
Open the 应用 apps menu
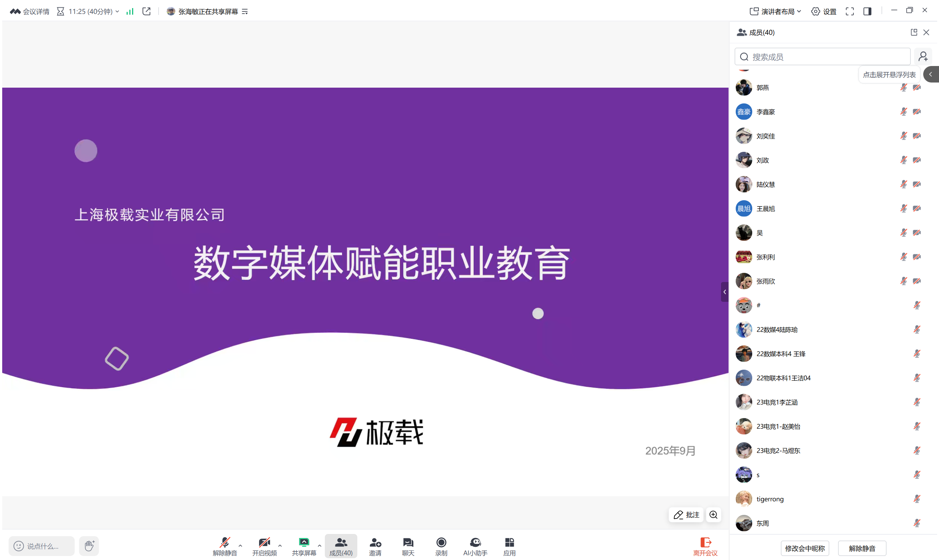tap(509, 546)
